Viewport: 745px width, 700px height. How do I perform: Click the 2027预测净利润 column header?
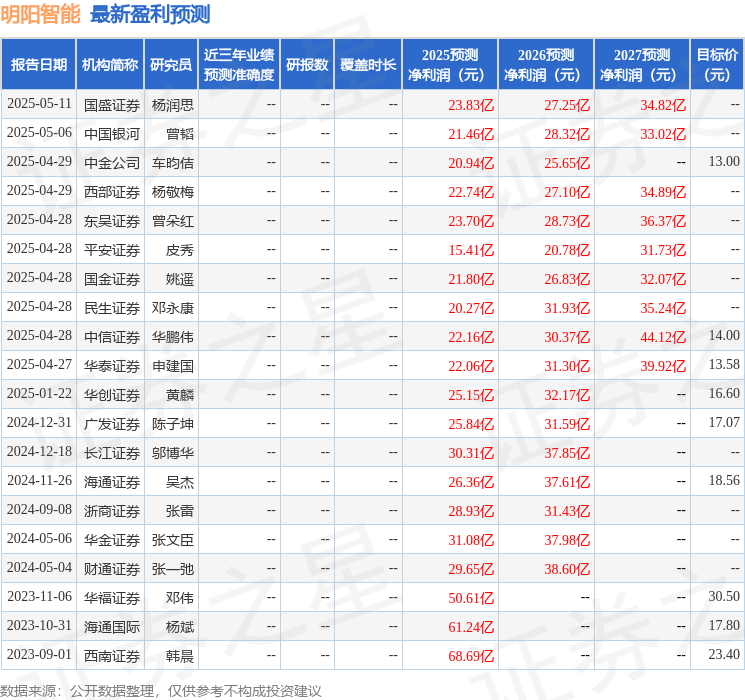coord(642,65)
